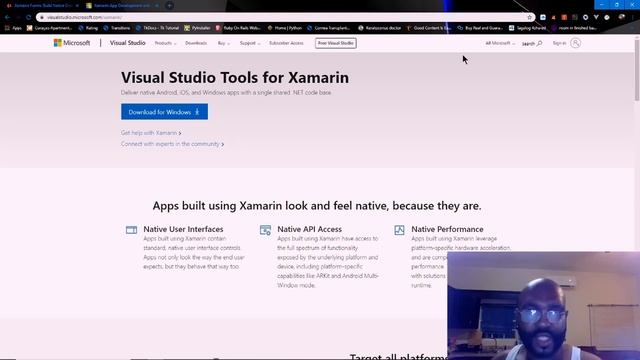Click the Visual Studio Tools for Xamarin title
Screen dimensions: 640x360
coord(235,78)
